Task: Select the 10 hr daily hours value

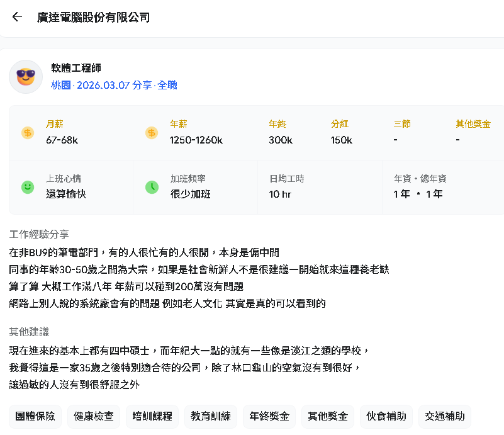Action: click(x=280, y=194)
